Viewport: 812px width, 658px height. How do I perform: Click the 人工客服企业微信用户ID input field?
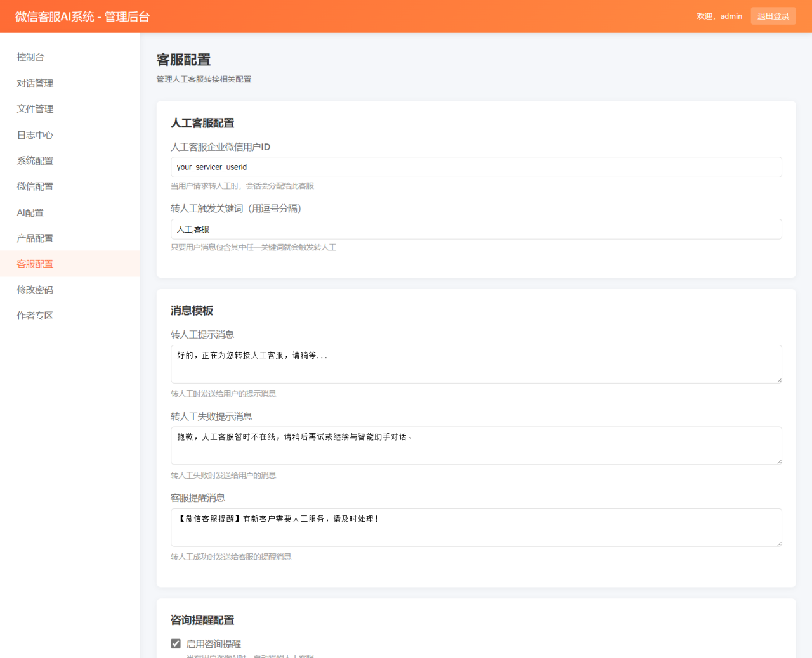[x=476, y=167]
